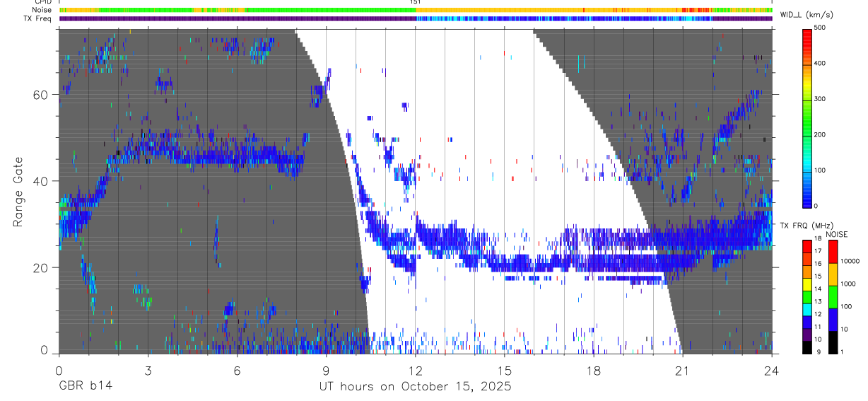Click the x-axis tick label '21'

682,370
